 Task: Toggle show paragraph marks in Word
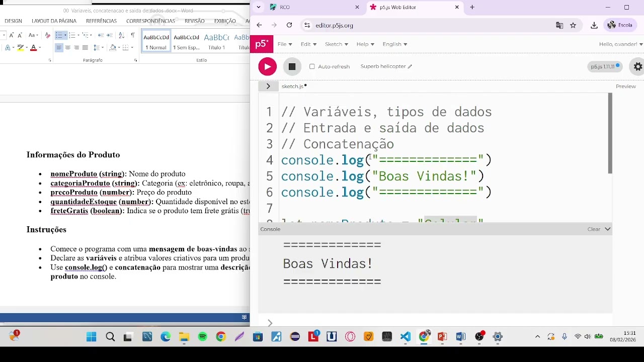click(133, 35)
